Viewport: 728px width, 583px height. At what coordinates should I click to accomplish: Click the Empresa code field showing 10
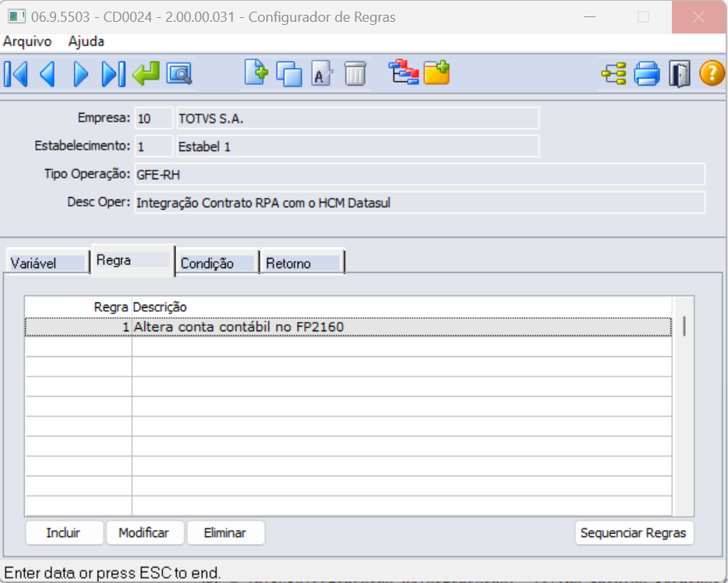tap(154, 118)
